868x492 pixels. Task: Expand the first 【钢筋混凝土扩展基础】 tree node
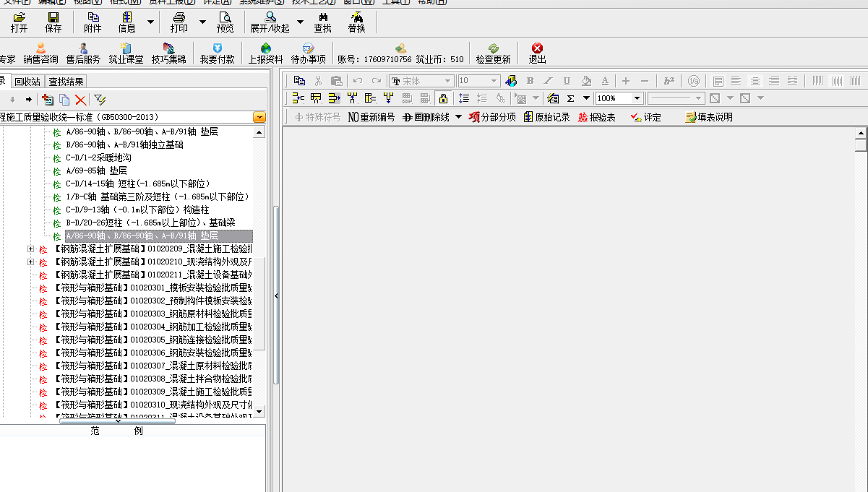tap(30, 249)
